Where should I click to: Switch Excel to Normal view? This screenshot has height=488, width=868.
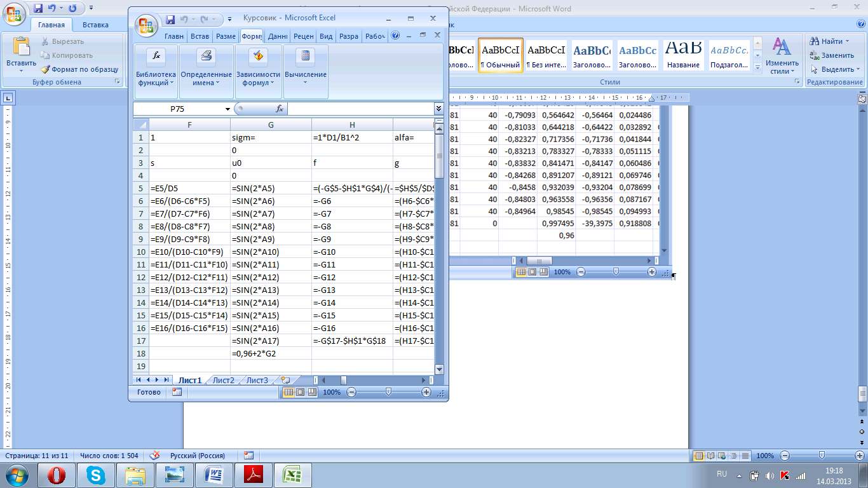point(288,392)
